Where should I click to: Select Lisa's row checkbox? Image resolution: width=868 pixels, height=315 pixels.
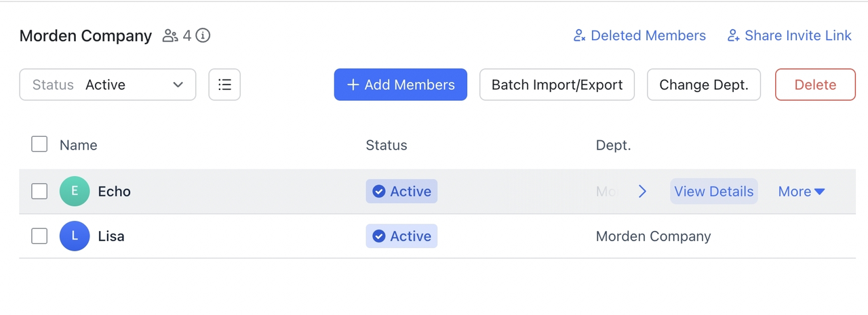point(39,236)
